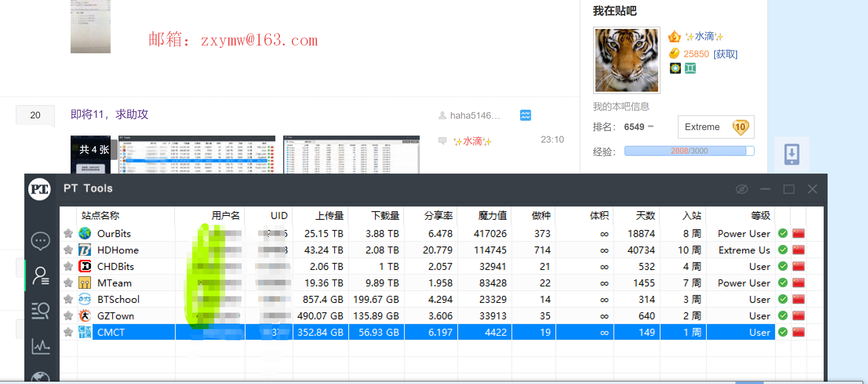Screen dimensions: 868x384
Task: Click the experience bar showing 2808/3000
Action: (x=689, y=151)
